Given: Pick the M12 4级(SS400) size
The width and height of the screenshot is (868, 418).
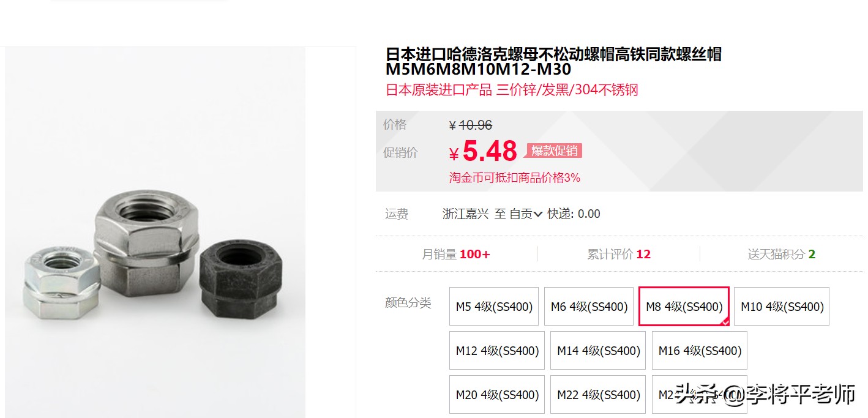Looking at the screenshot, I should (497, 351).
